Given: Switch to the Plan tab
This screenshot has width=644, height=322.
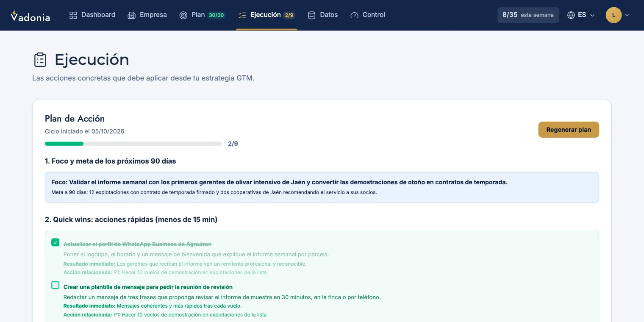Looking at the screenshot, I should pos(202,15).
